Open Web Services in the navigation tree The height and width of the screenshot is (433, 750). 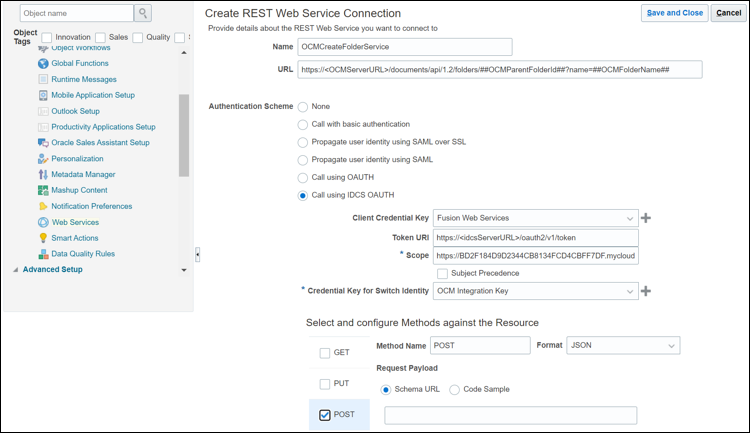[75, 222]
